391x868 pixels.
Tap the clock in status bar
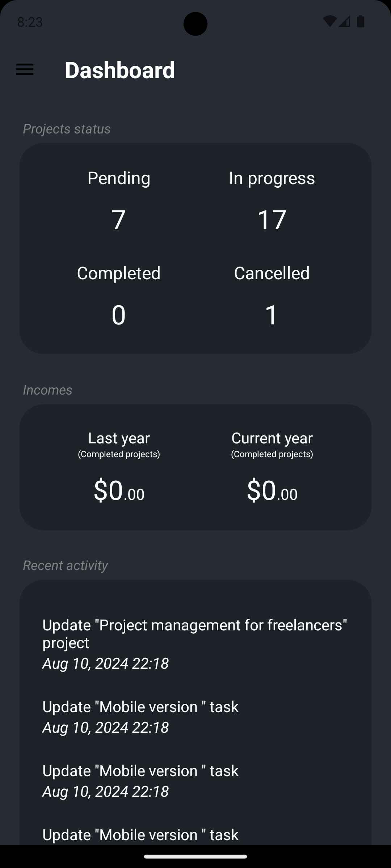30,22
